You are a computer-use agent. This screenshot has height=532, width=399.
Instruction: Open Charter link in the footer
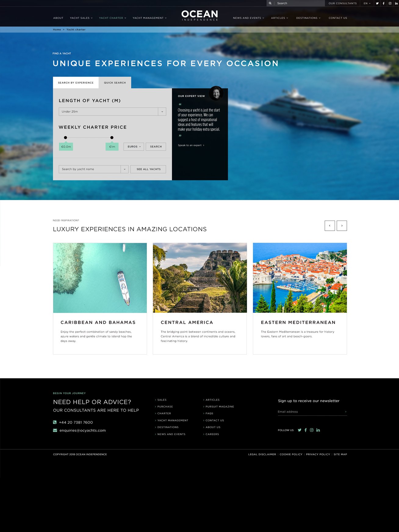pos(164,413)
